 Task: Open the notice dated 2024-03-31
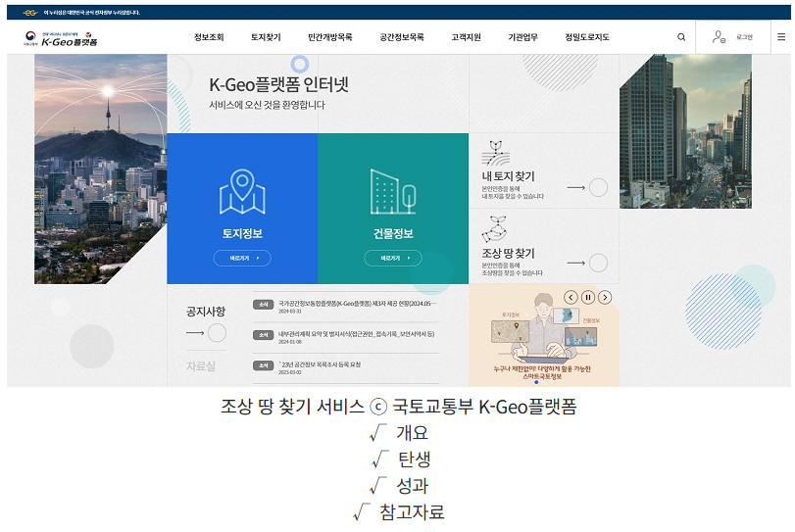pyautogui.click(x=346, y=307)
